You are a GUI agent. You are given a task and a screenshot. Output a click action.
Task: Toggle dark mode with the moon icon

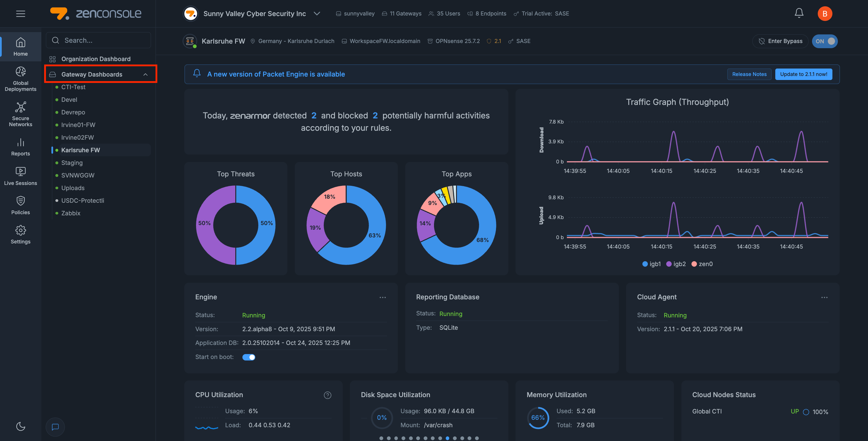click(x=21, y=426)
